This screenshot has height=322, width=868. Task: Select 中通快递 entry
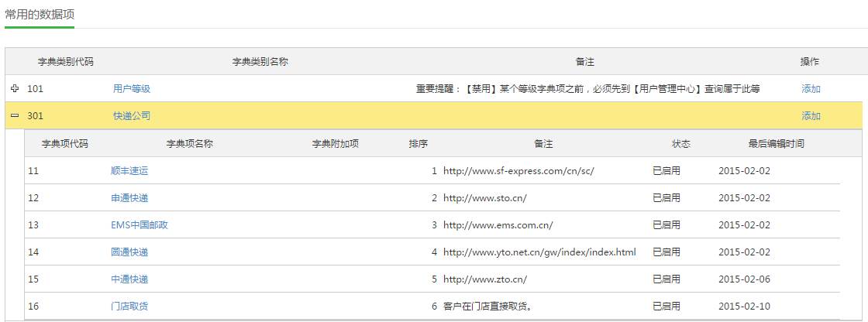129,279
